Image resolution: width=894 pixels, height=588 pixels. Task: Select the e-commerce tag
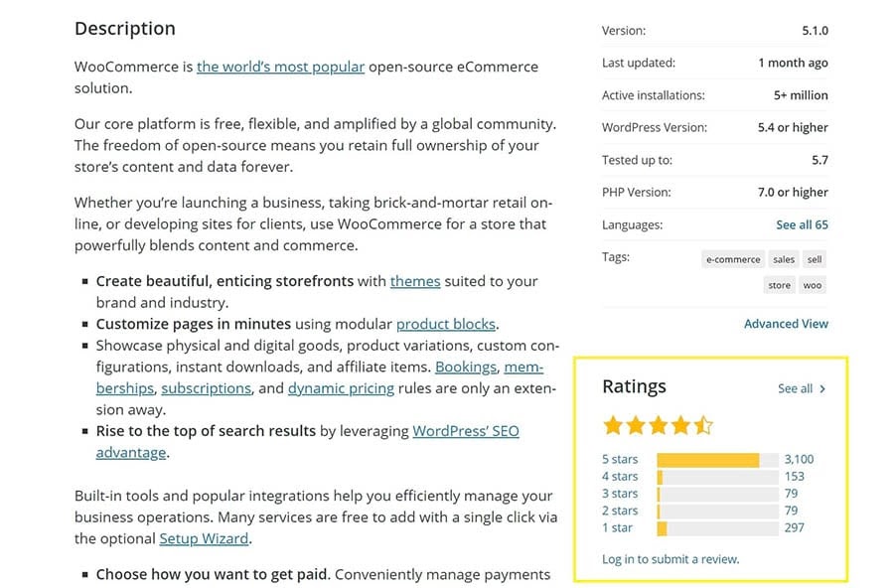point(733,259)
